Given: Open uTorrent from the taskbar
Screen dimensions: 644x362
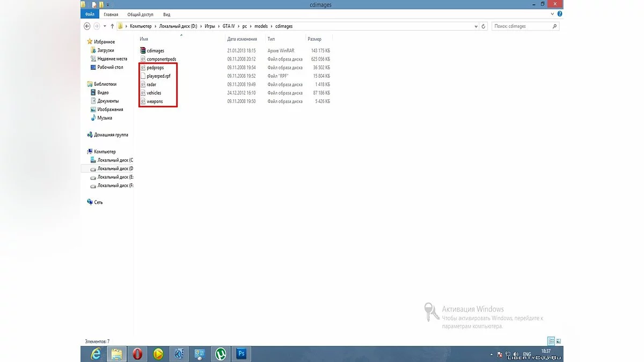Looking at the screenshot, I should coord(220,353).
